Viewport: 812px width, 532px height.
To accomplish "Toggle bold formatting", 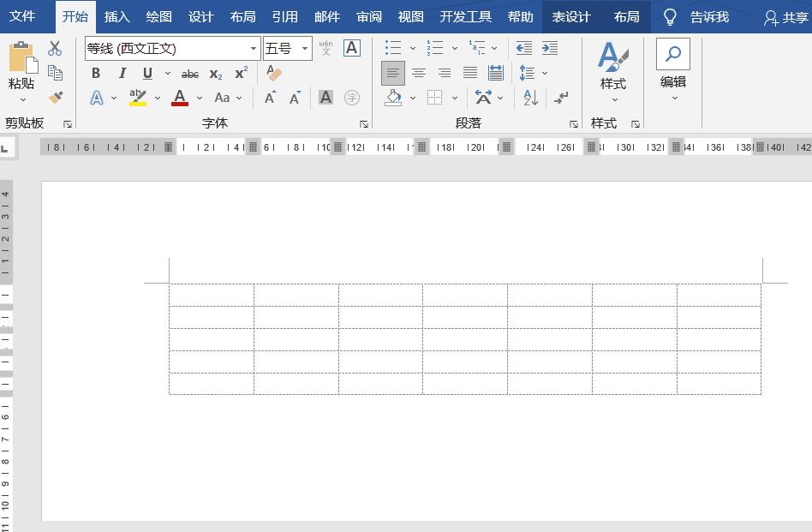I will (x=95, y=74).
